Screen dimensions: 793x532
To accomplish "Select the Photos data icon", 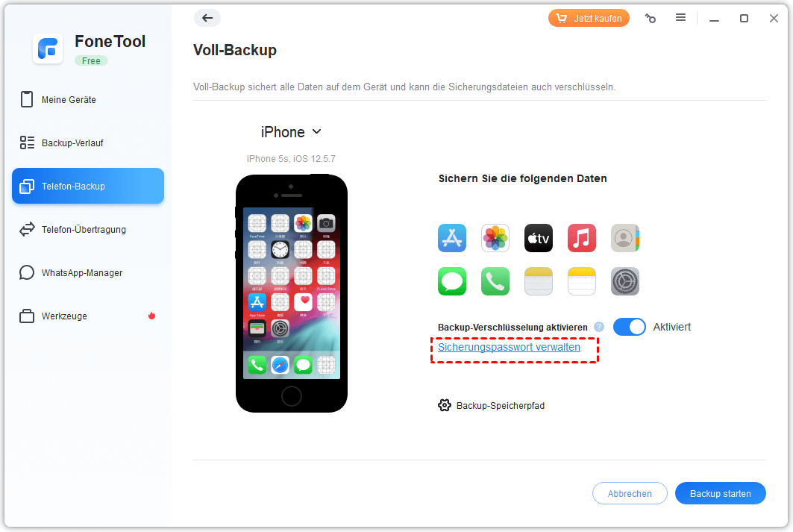I will pos(495,238).
